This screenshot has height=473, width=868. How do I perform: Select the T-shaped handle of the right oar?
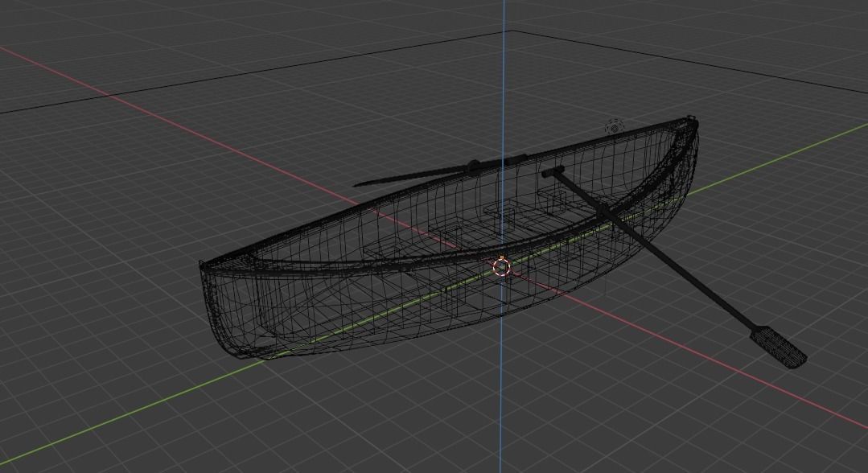553,171
